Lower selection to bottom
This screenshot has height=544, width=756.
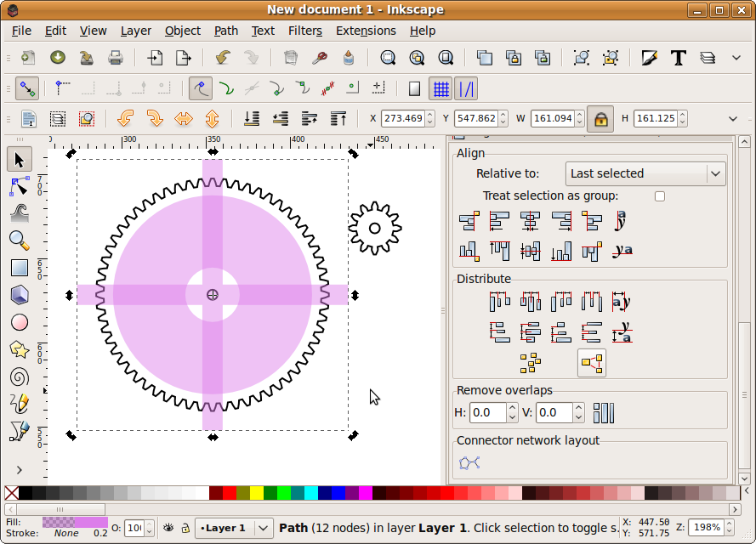coord(251,118)
